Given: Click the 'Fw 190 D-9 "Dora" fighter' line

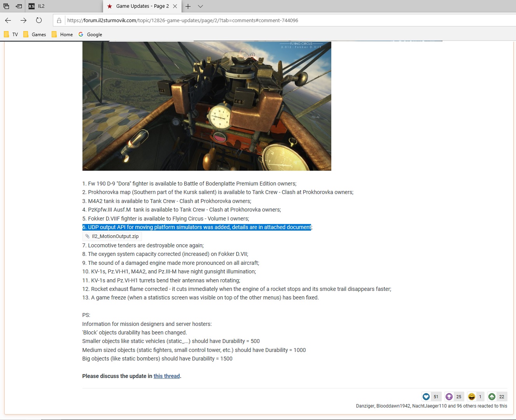Looking at the screenshot, I should coord(189,184).
